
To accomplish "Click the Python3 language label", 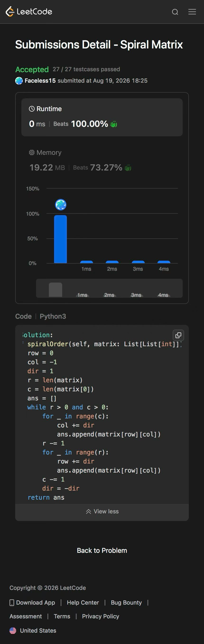I will point(53,316).
